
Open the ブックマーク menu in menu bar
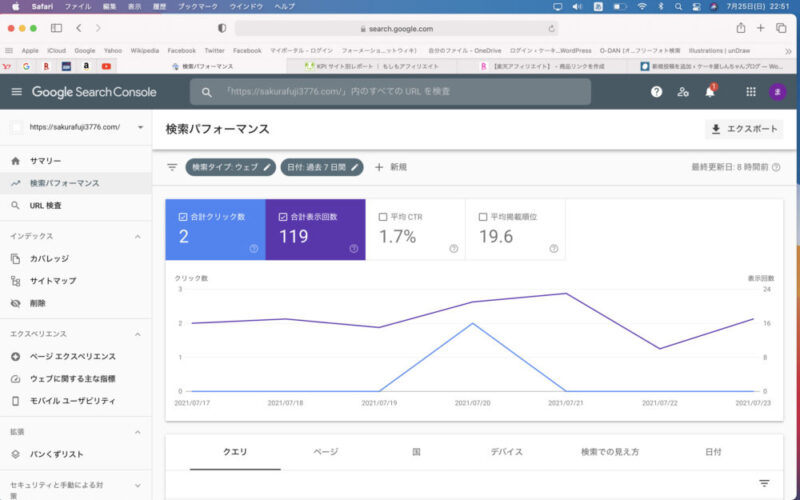pyautogui.click(x=197, y=7)
